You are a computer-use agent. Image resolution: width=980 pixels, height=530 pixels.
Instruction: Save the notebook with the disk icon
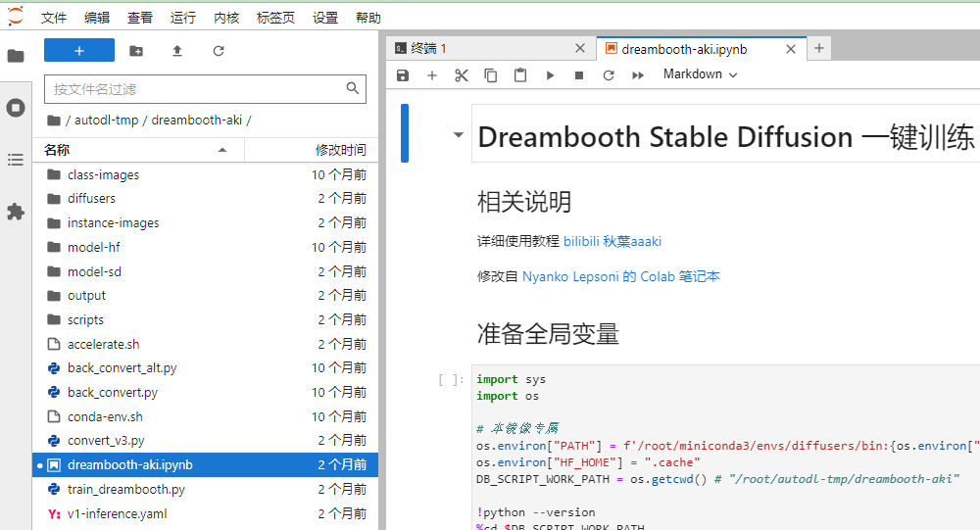tap(403, 75)
